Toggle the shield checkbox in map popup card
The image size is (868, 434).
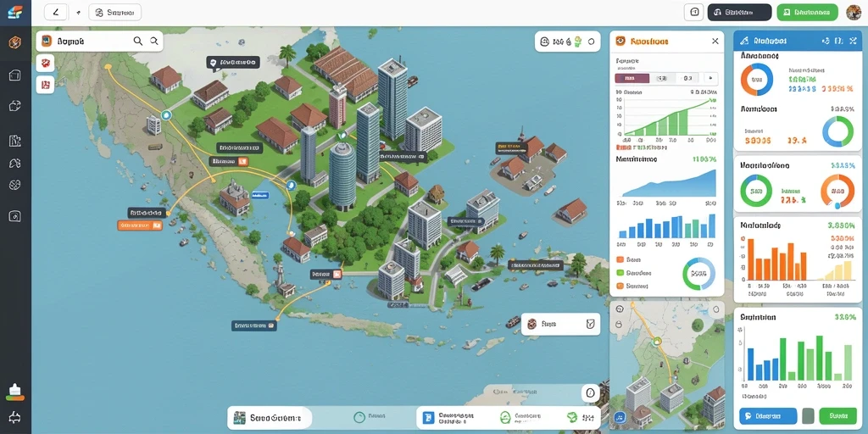coord(590,324)
